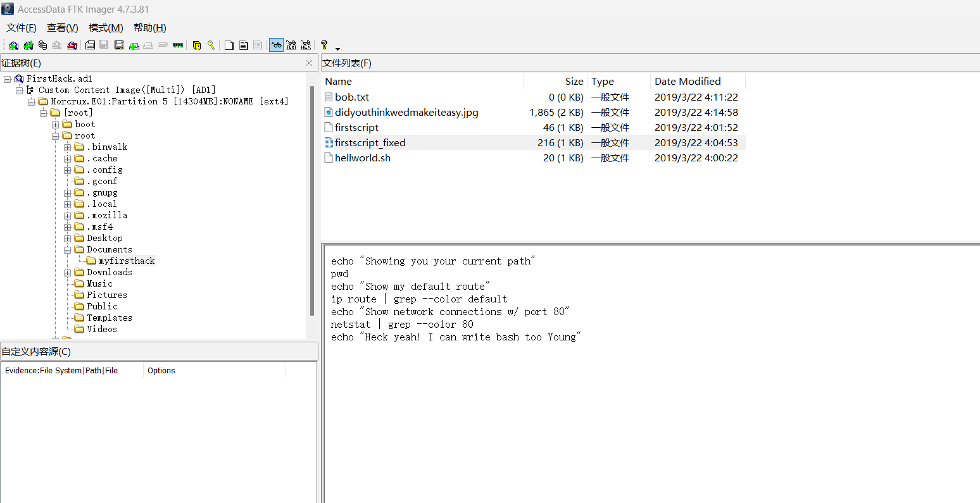Viewport: 980px width, 503px height.
Task: Select the firstscript file name
Action: [356, 127]
